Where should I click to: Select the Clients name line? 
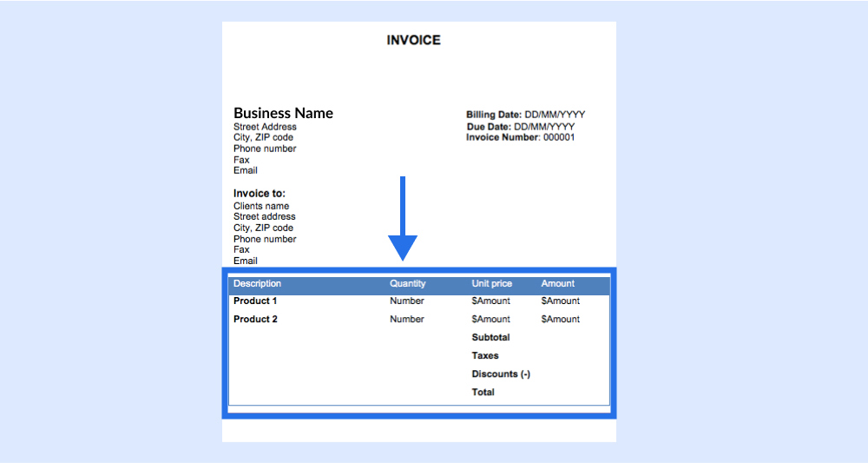tap(261, 206)
